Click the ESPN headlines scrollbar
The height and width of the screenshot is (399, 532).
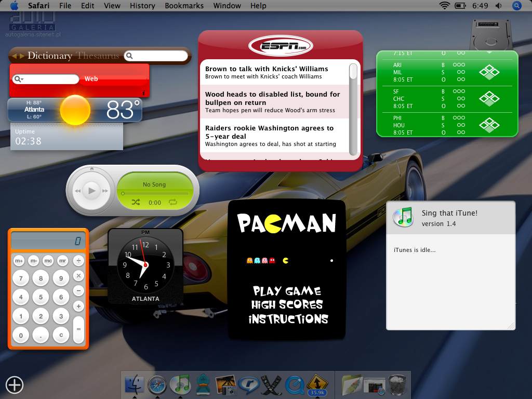(x=353, y=110)
